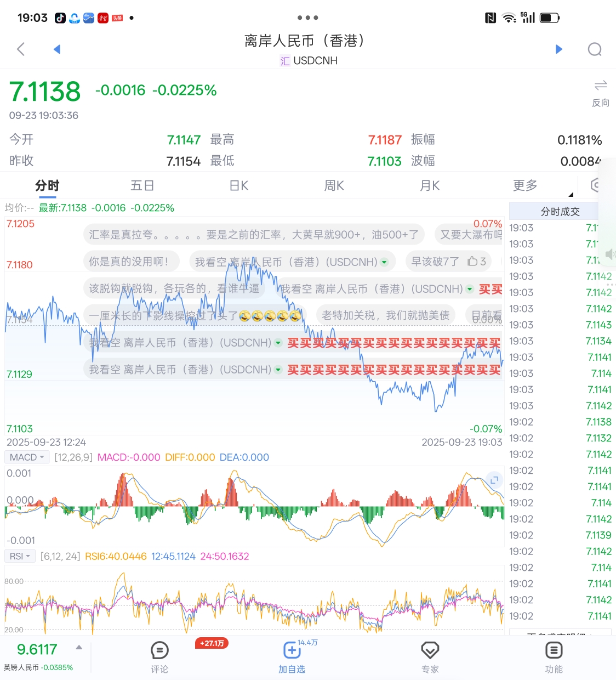Tap title 离岸人民币(香港)

pos(304,41)
